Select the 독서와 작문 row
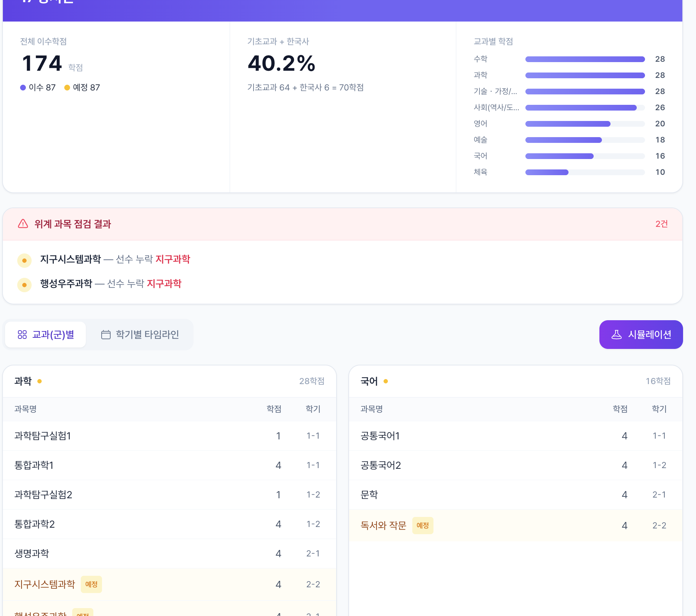 pyautogui.click(x=516, y=526)
